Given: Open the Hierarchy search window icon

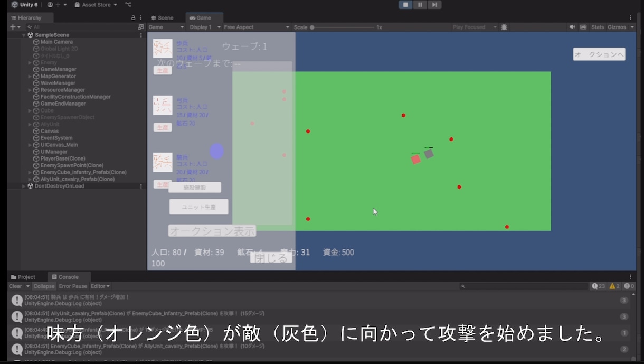Looking at the screenshot, I should point(141,27).
